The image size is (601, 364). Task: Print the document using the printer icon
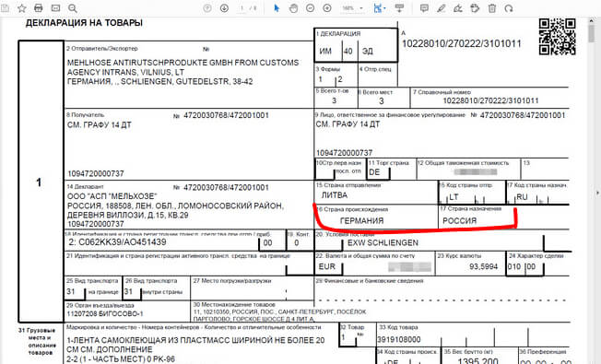39,8
